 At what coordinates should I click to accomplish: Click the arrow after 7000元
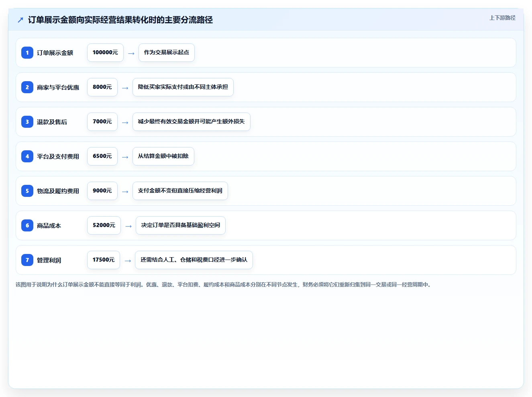[125, 122]
